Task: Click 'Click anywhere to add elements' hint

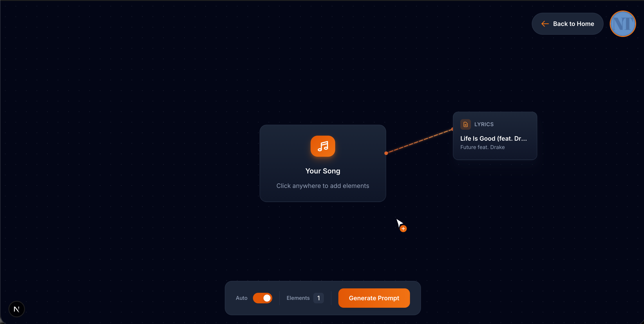Action: click(322, 186)
